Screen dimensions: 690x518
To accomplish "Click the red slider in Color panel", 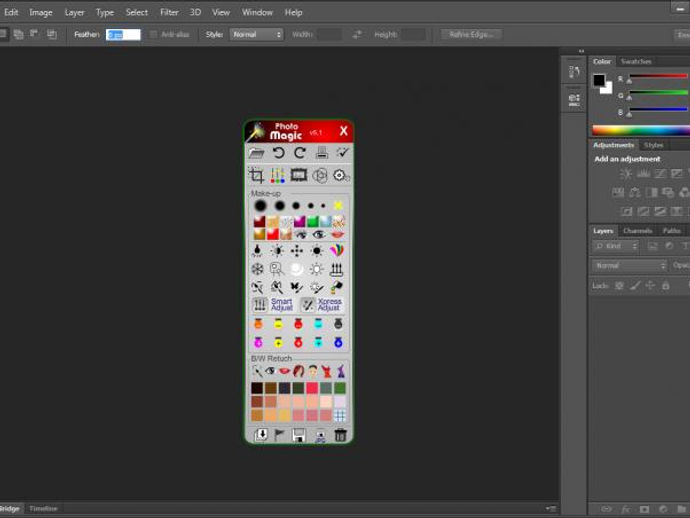I will [658, 76].
